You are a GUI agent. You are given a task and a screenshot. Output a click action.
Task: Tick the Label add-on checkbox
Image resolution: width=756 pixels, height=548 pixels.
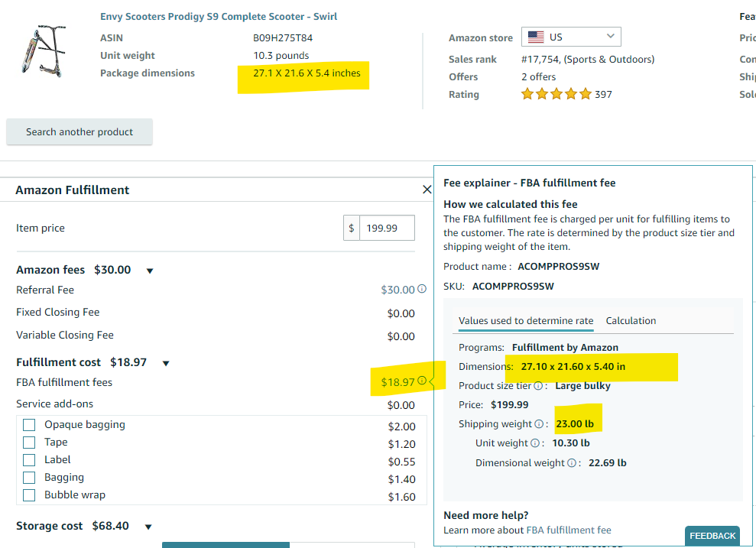pos(29,460)
